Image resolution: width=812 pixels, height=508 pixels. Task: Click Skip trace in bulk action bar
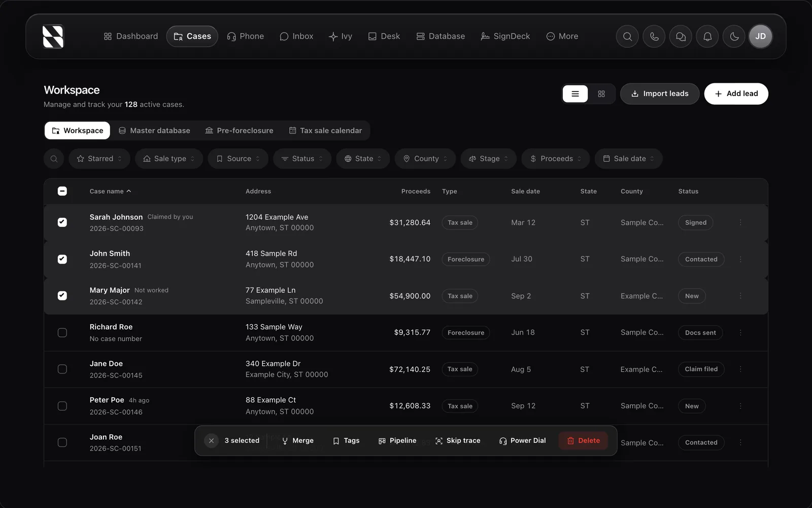pos(458,440)
